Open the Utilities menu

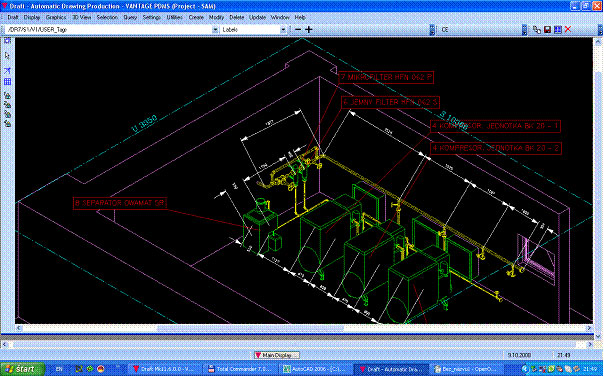click(x=174, y=17)
